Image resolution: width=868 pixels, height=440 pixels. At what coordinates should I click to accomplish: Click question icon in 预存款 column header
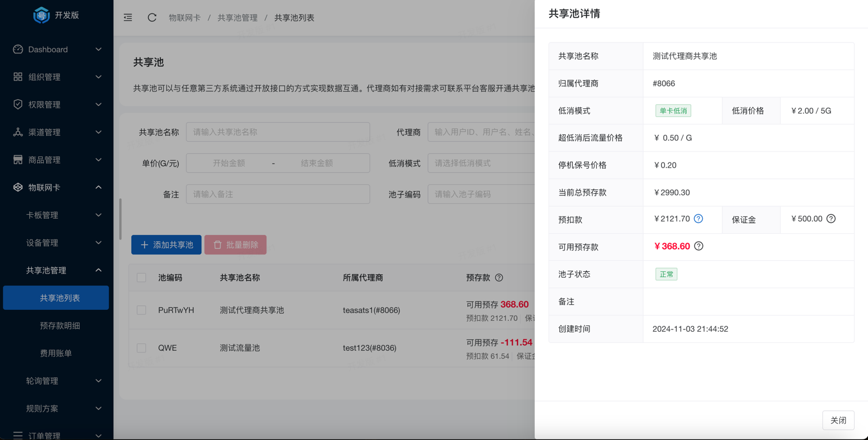(499, 278)
